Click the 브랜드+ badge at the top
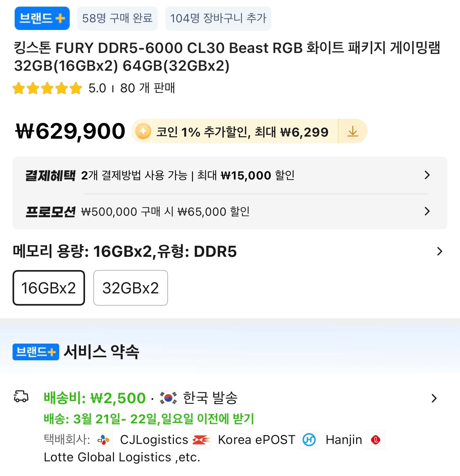This screenshot has height=476, width=460. 41,19
